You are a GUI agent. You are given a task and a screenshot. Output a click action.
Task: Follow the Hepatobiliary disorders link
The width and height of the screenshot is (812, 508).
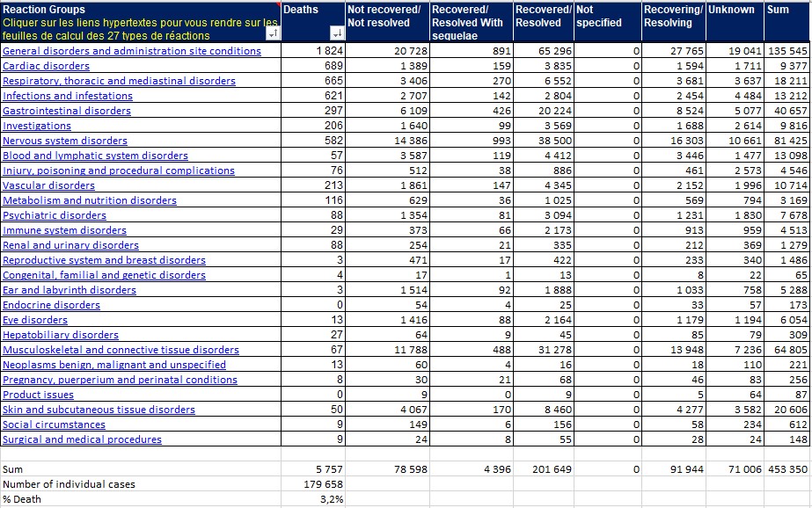point(61,335)
